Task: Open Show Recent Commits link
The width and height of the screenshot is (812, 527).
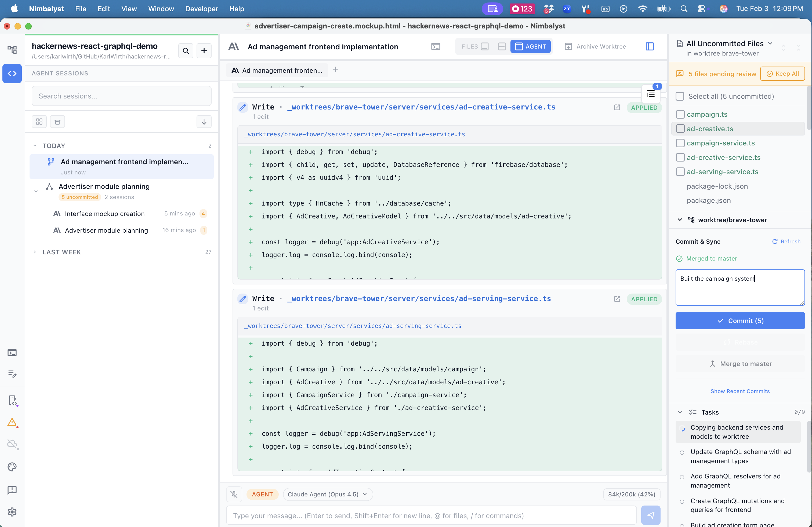Action: pos(740,391)
